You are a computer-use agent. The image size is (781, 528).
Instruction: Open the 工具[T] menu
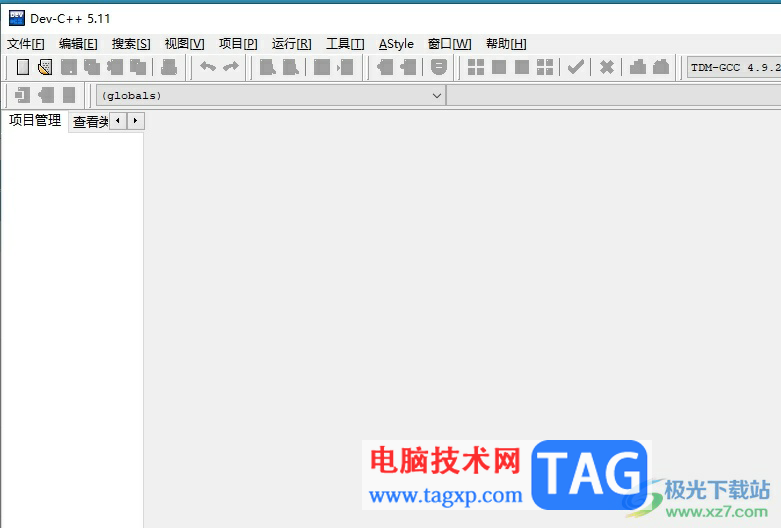(345, 44)
